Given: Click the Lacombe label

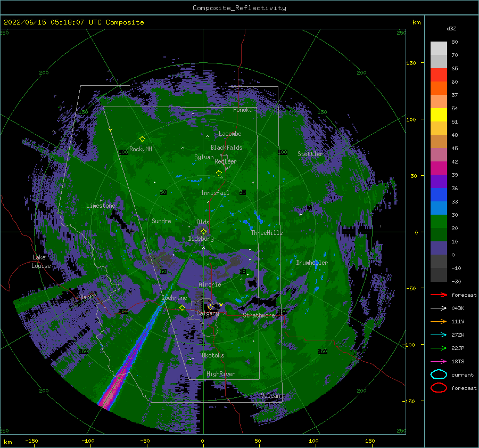Looking at the screenshot, I should coord(230,134).
